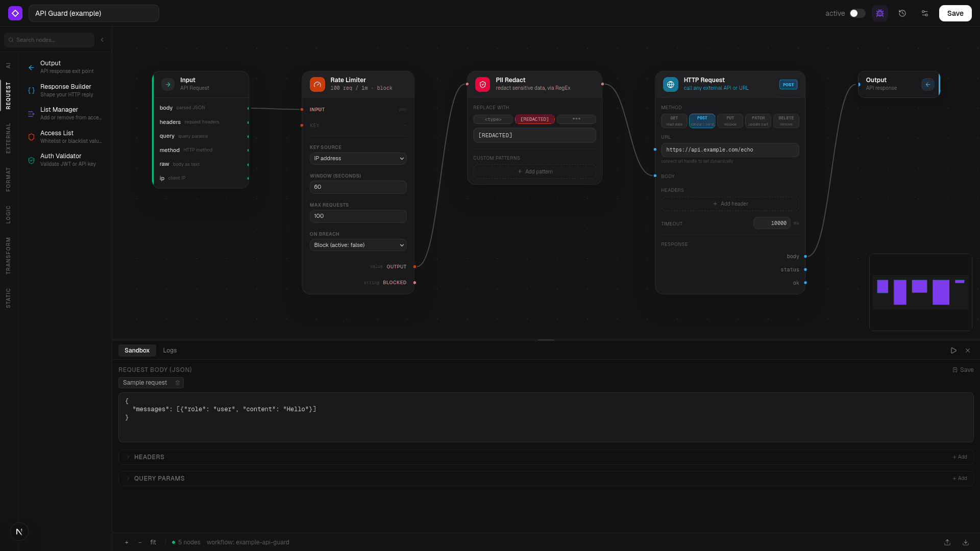Click the HTTP Request globe icon
Screen dimensions: 980x551
click(x=671, y=84)
